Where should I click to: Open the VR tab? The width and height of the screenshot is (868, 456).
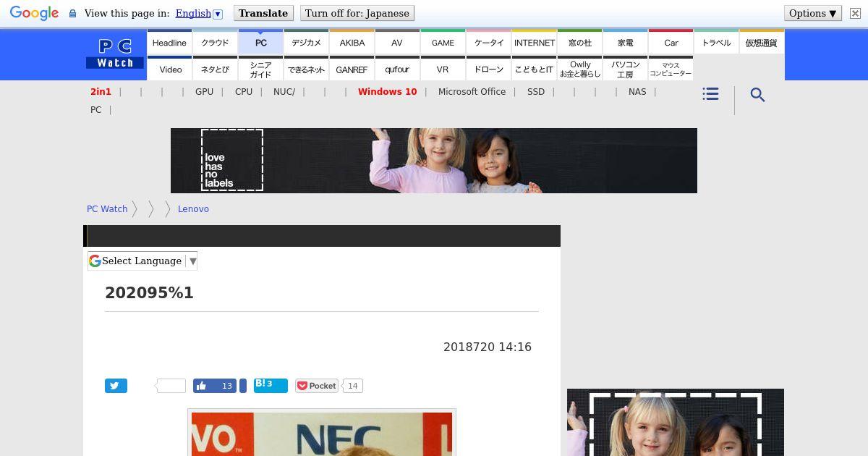point(443,69)
